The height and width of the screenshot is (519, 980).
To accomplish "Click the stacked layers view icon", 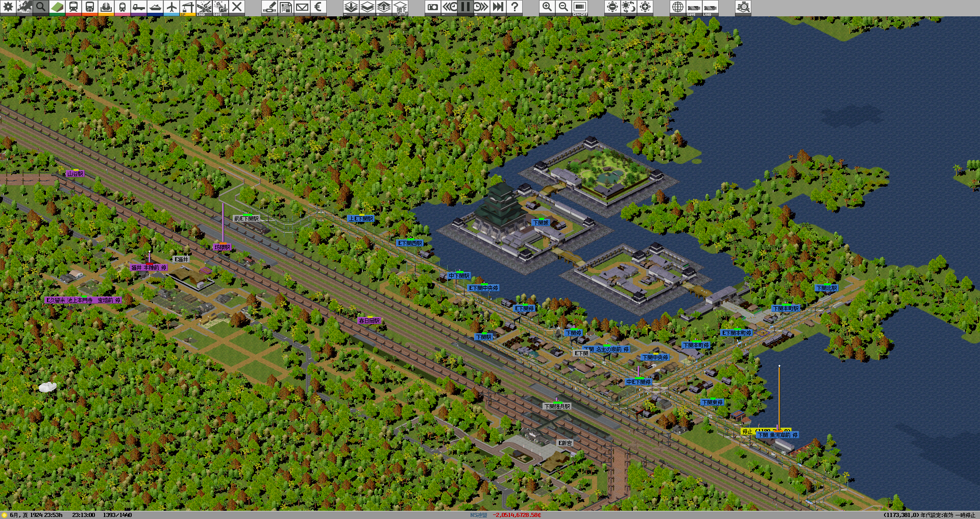I will coord(367,7).
